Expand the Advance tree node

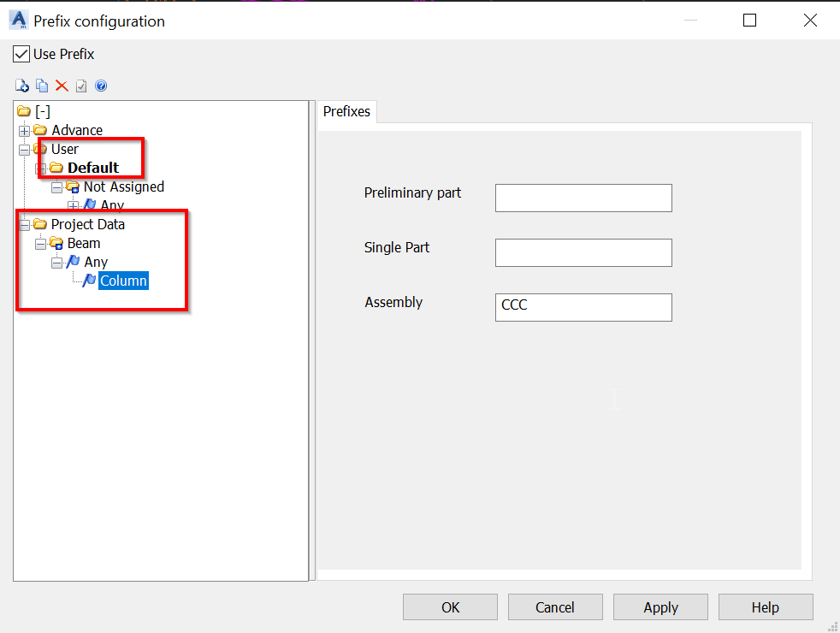(24, 130)
